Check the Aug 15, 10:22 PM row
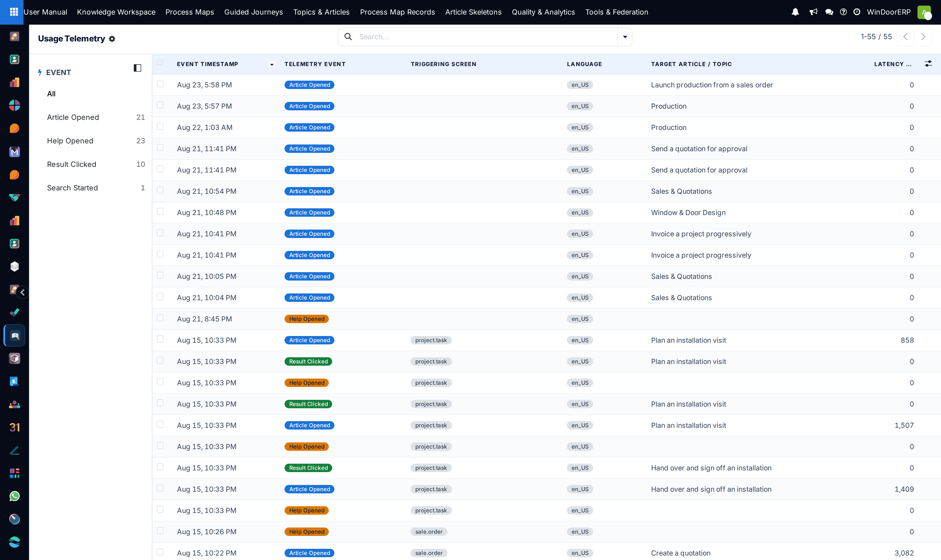Screen dimensions: 941x560 [160, 552]
